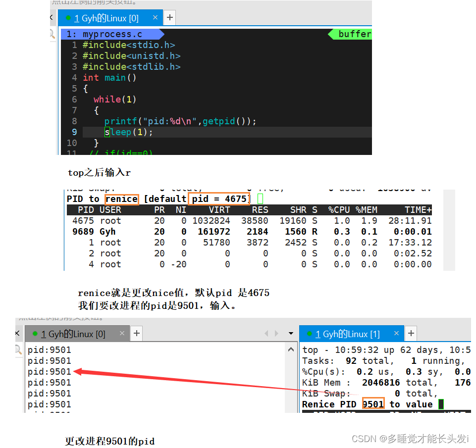Click the previous-tab left arrow
This screenshot has height=448, width=476.
266,334
